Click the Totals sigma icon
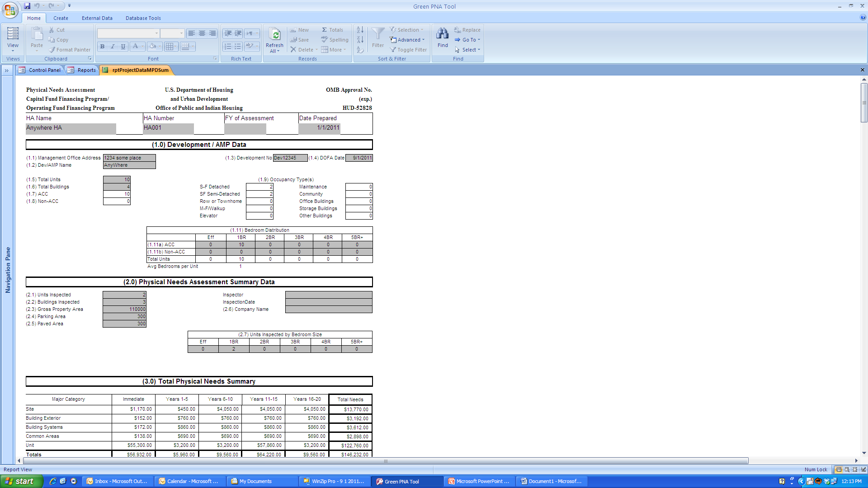The image size is (868, 488). (x=325, y=30)
